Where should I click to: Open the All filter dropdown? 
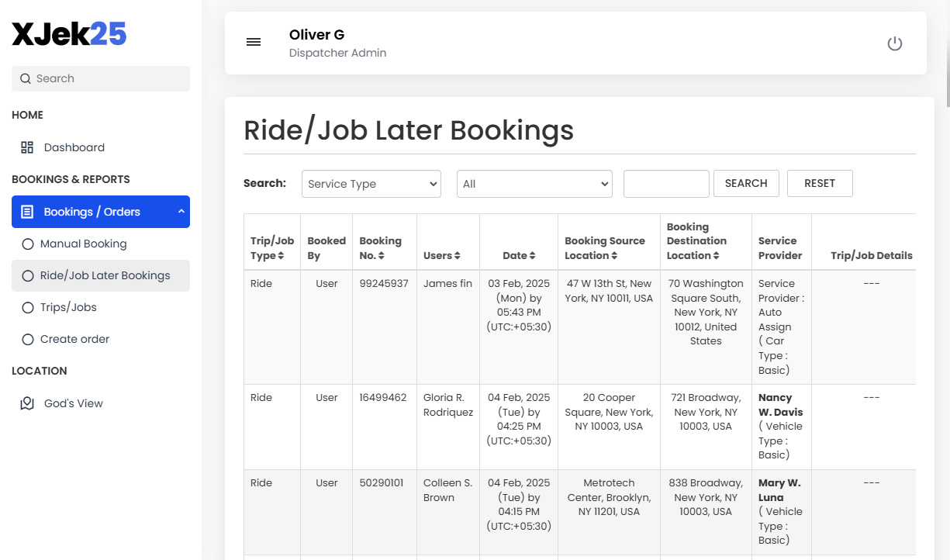534,184
